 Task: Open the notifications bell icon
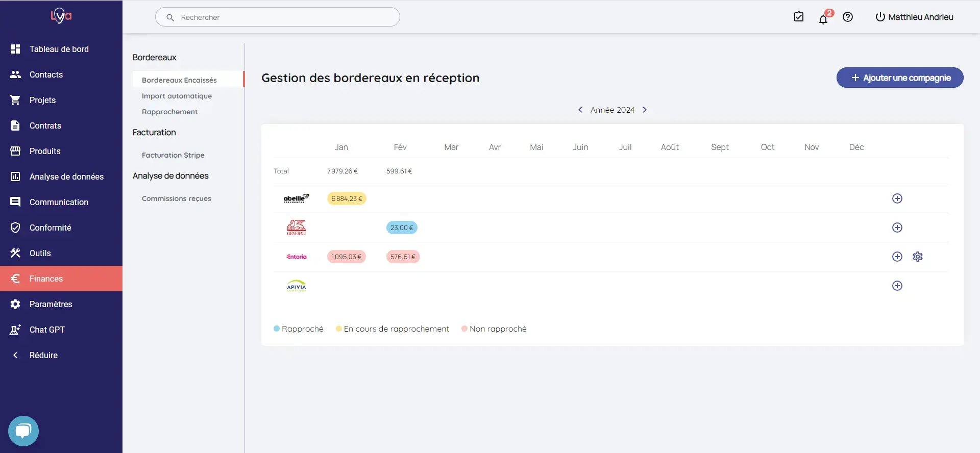823,19
